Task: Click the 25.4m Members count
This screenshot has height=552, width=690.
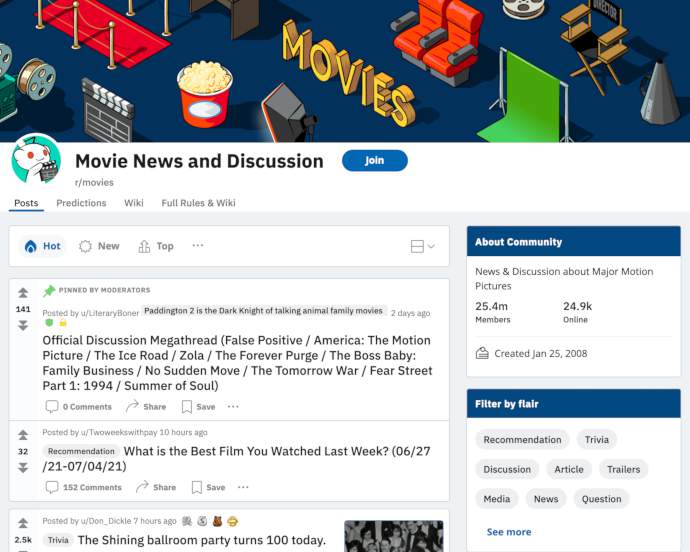Action: pyautogui.click(x=492, y=312)
